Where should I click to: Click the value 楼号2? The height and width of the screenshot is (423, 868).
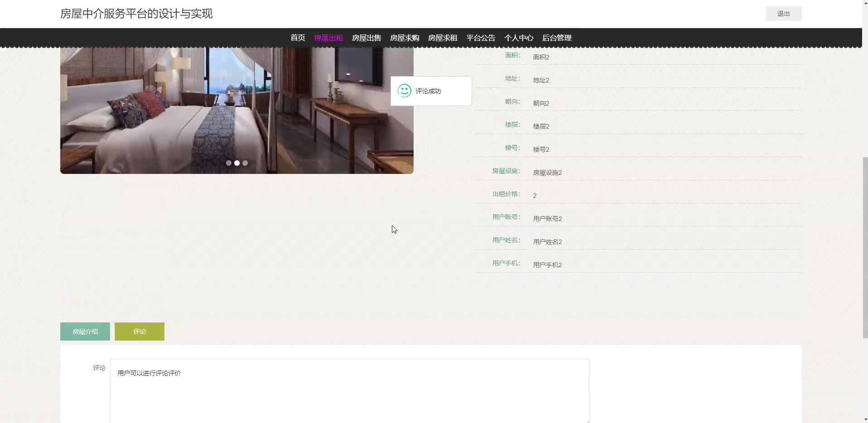click(541, 149)
